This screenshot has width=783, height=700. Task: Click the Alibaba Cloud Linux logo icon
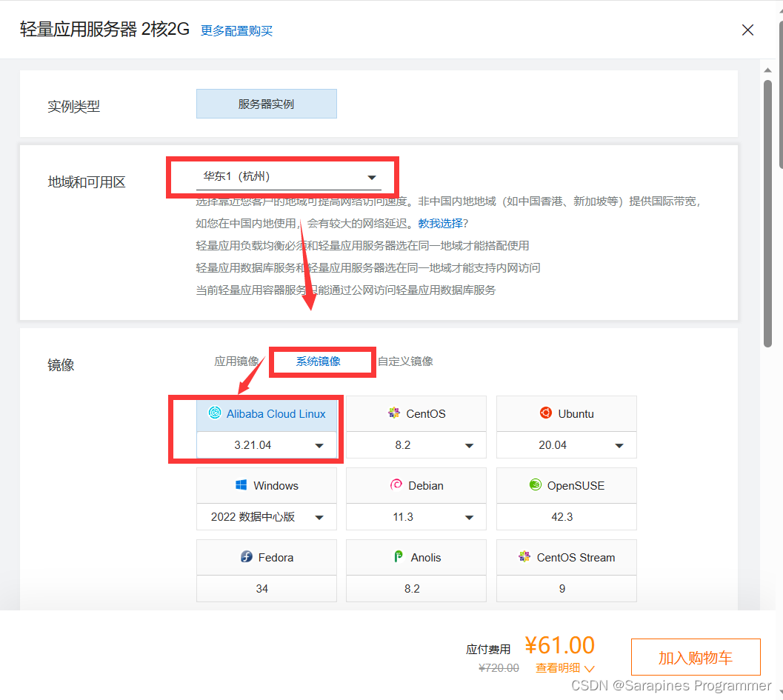click(215, 413)
